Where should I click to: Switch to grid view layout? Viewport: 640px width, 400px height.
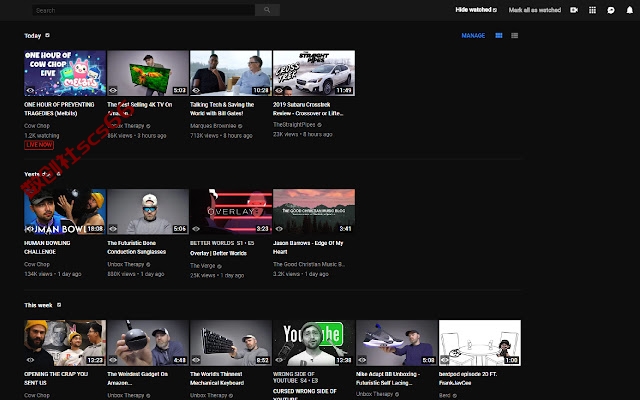(x=499, y=36)
